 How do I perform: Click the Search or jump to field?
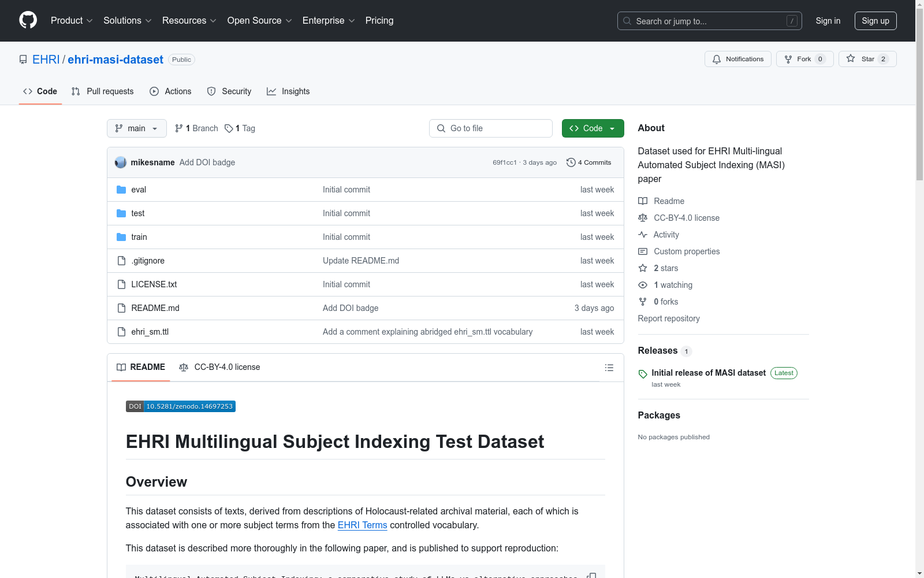point(709,21)
